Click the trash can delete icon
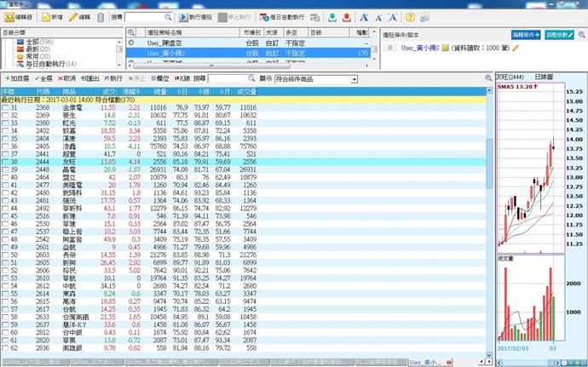This screenshot has width=588, height=367. [x=101, y=17]
